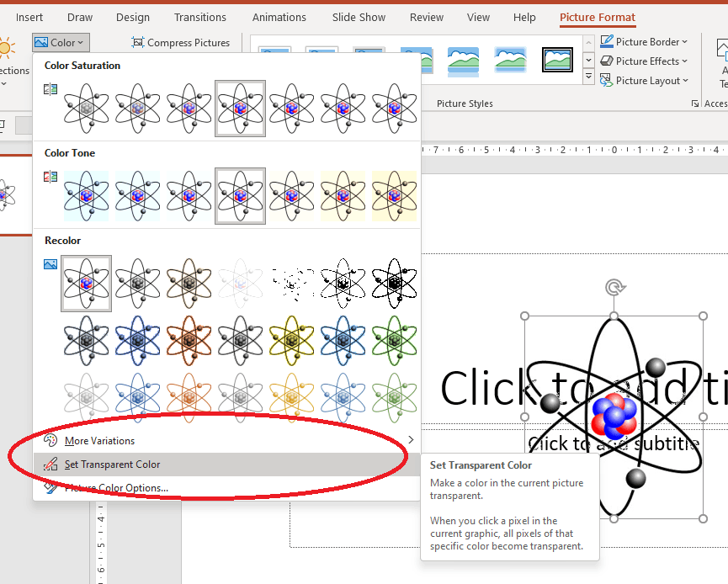Collapse the Color dropdown button
728x584 pixels.
(x=61, y=43)
